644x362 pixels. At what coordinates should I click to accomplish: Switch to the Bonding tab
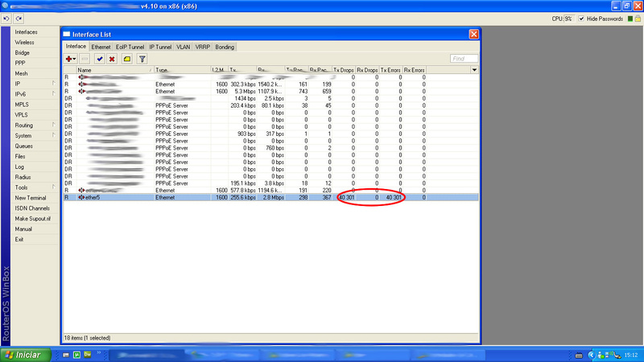pos(225,47)
